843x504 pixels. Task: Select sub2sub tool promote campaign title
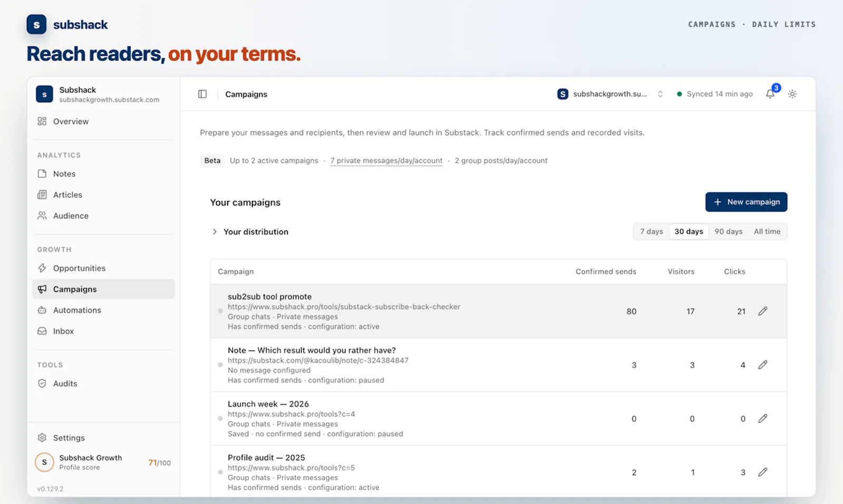(270, 297)
